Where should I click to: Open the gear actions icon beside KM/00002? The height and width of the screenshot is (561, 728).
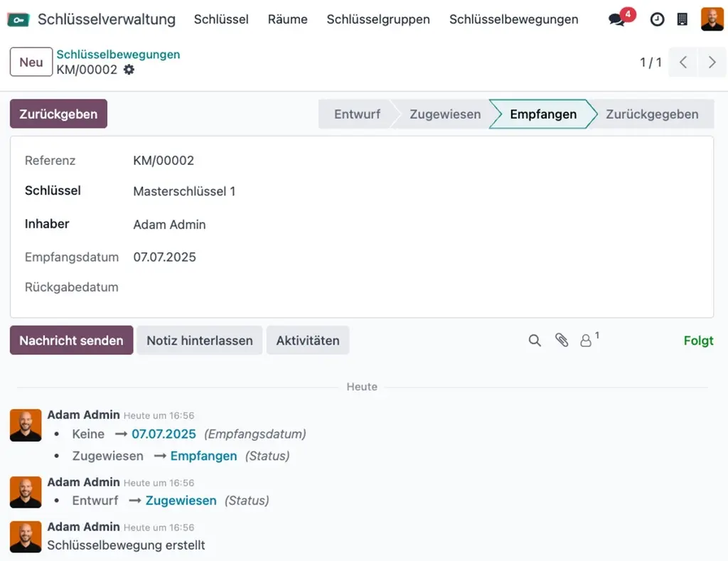tap(129, 70)
